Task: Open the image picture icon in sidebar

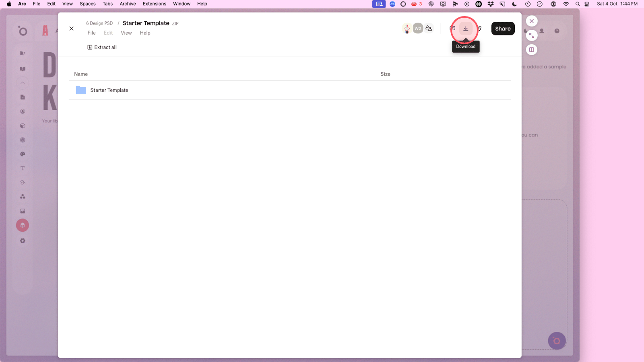Action: point(23,211)
